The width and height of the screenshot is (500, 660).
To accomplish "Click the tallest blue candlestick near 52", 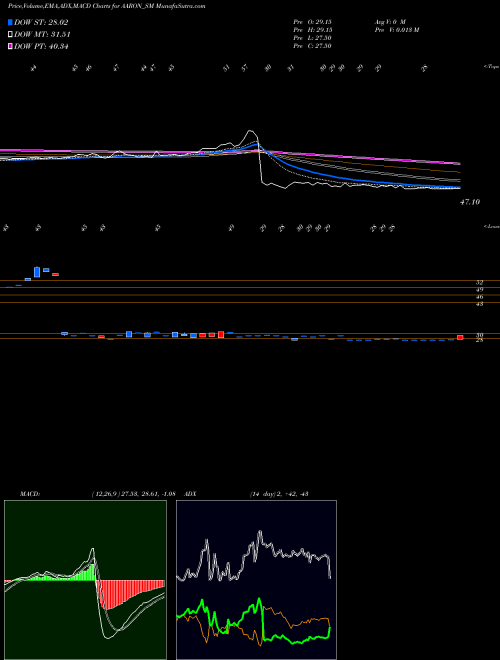I will tap(37, 272).
